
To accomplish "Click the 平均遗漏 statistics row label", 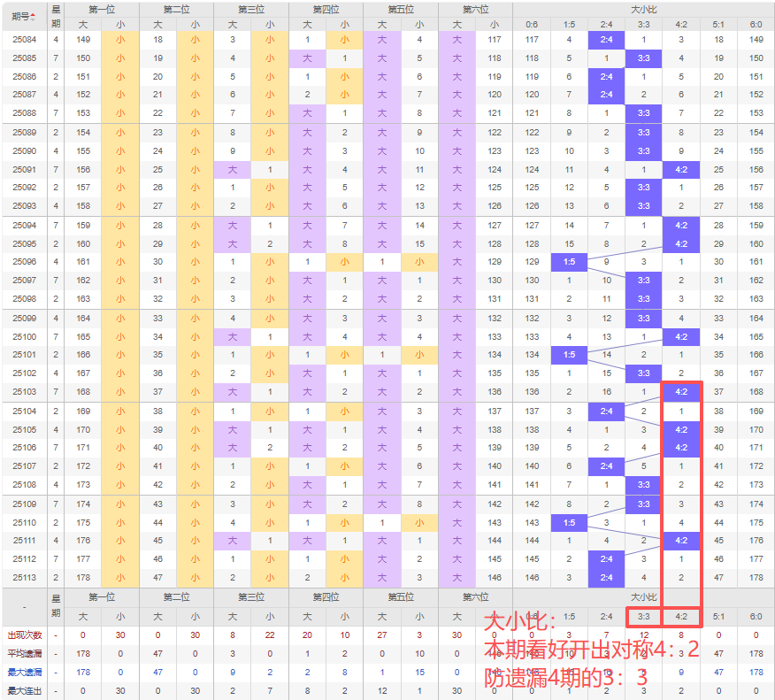I will point(25,653).
